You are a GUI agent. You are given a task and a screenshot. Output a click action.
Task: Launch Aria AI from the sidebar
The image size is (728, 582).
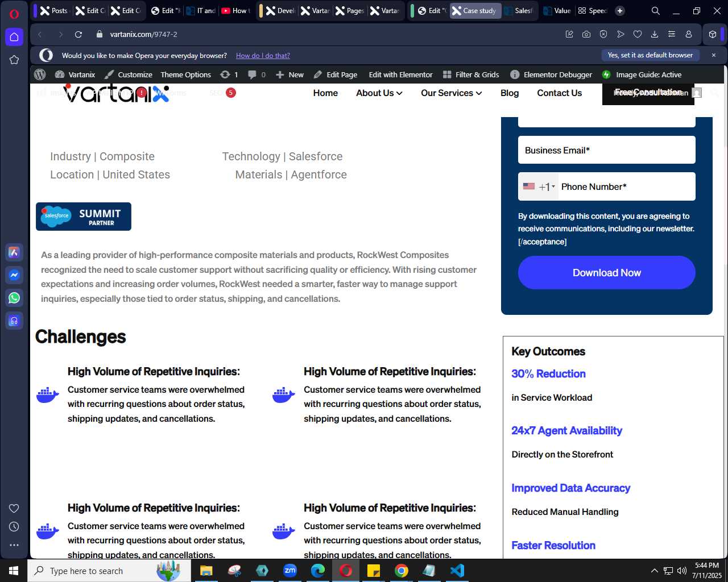[x=14, y=252]
